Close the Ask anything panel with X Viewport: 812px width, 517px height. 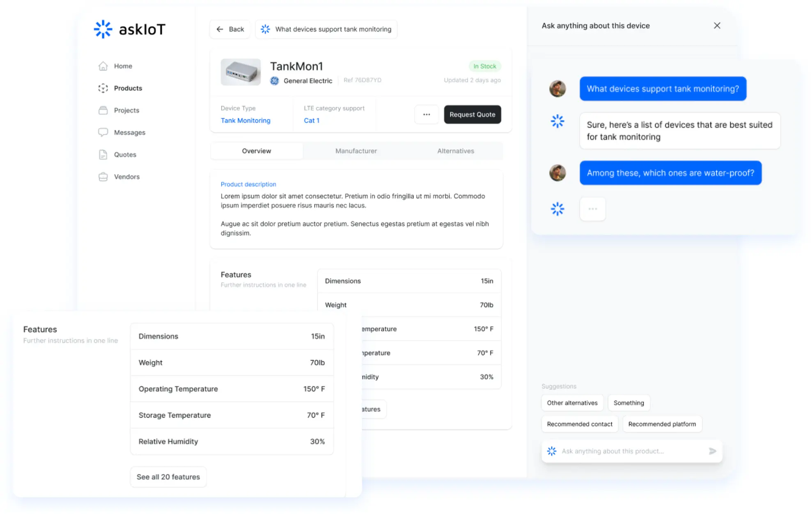717,25
